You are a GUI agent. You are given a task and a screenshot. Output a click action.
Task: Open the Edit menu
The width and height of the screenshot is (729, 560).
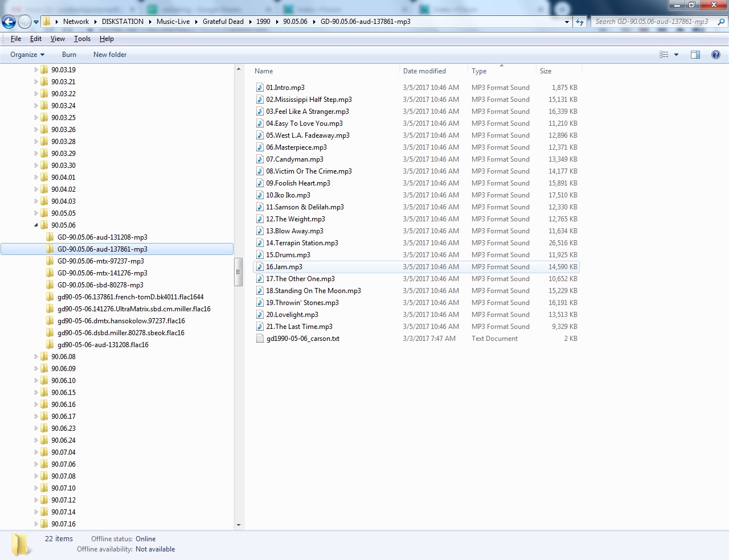click(x=36, y=39)
